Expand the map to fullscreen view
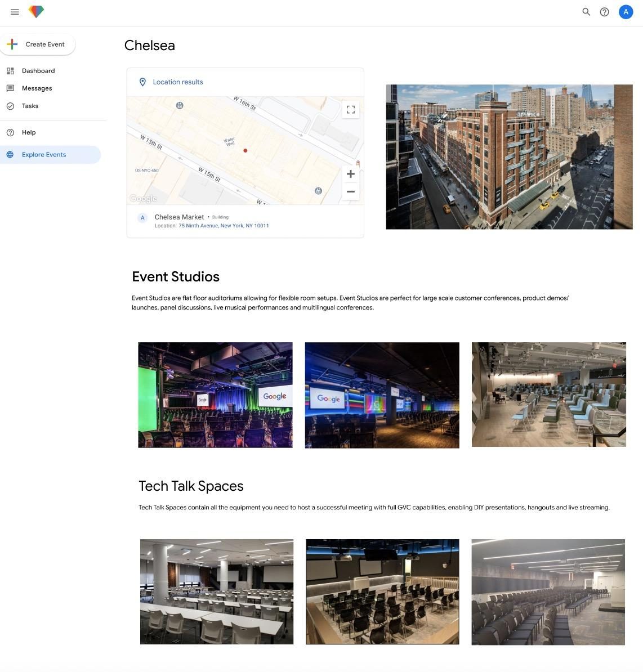643x672 pixels. (350, 109)
